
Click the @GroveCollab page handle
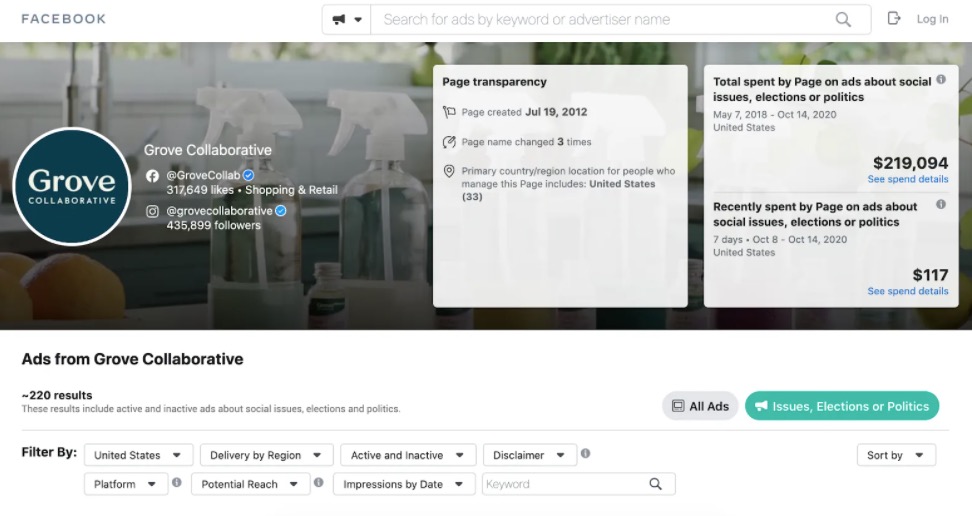click(x=203, y=176)
